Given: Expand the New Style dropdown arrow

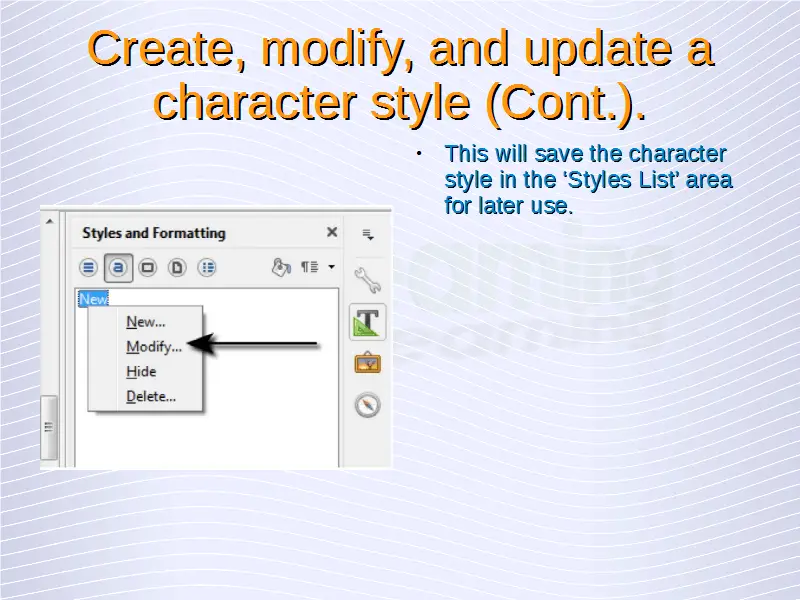Looking at the screenshot, I should coord(331,268).
